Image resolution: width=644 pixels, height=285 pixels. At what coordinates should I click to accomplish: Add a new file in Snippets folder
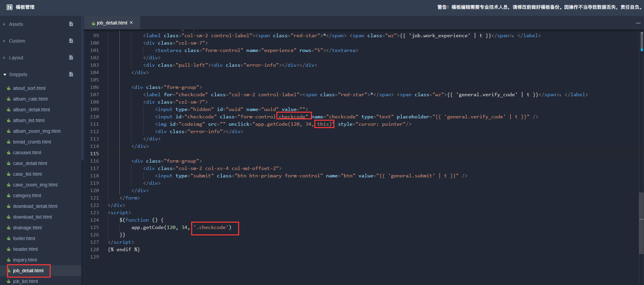[x=71, y=74]
